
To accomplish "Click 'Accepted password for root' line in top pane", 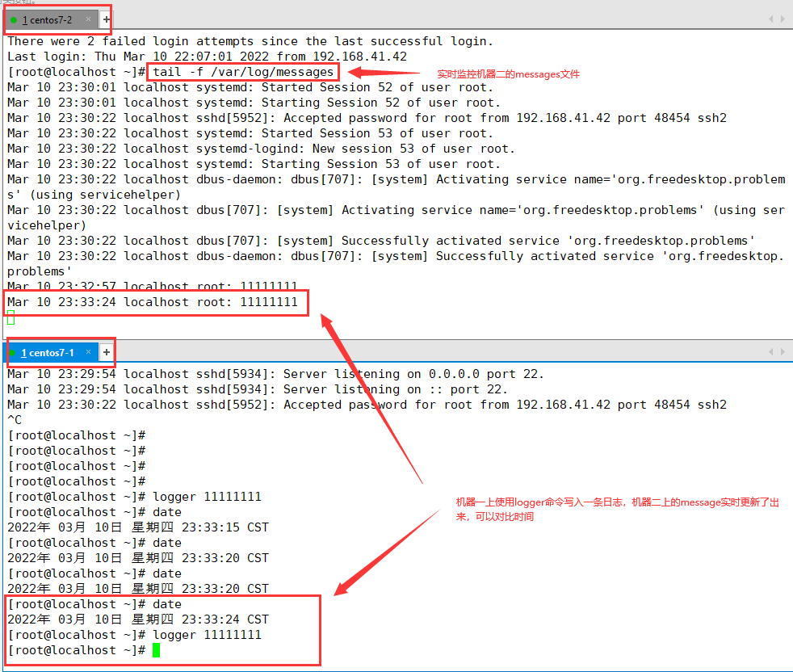I will point(367,118).
